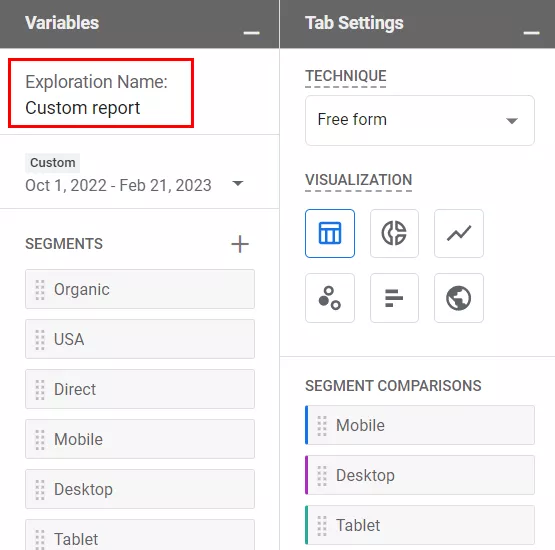The image size is (555, 550).
Task: Open the Technique dropdown showing Free form
Action: click(x=420, y=120)
